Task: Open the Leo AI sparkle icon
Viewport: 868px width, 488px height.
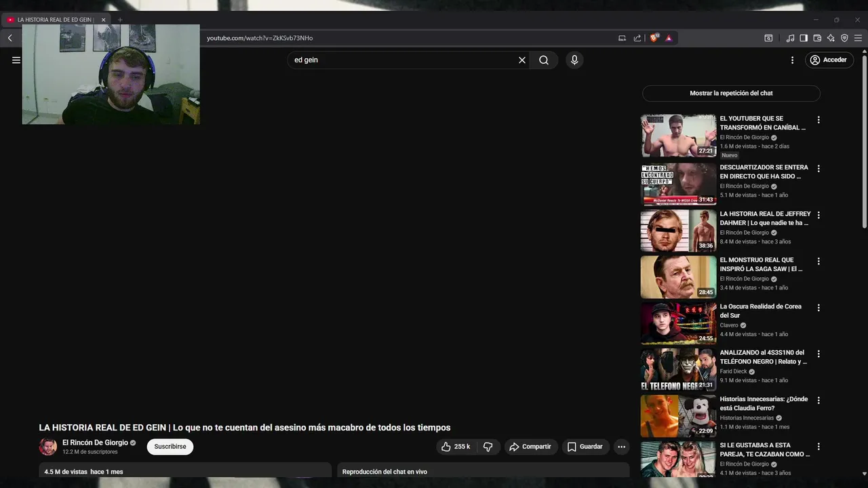Action: [831, 38]
